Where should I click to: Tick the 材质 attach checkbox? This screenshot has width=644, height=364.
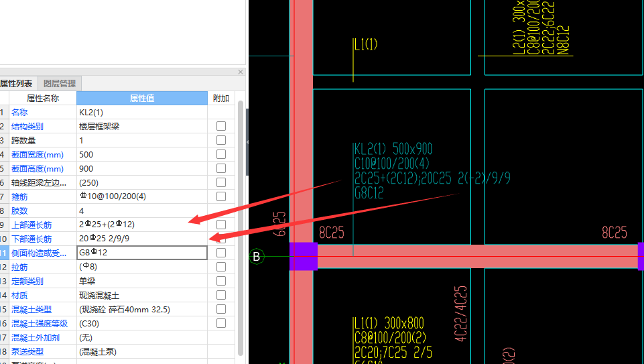click(x=221, y=295)
